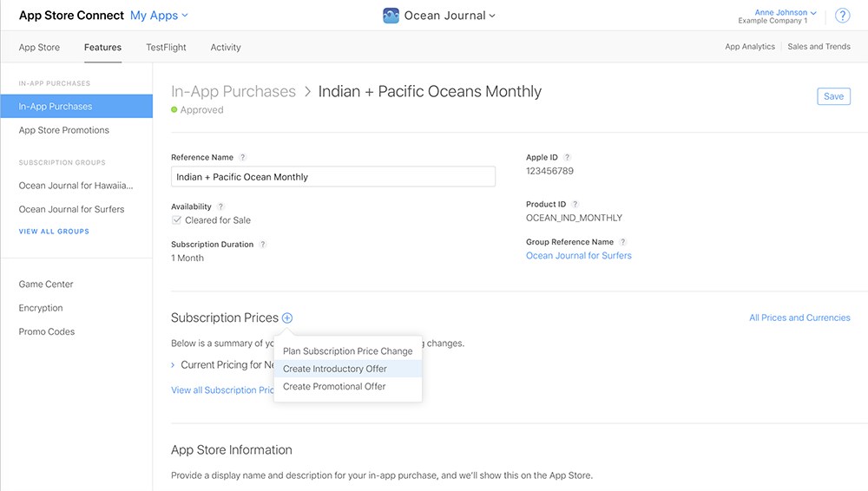Click the 1 Month duration value
Image resolution: width=868 pixels, height=491 pixels.
[187, 258]
